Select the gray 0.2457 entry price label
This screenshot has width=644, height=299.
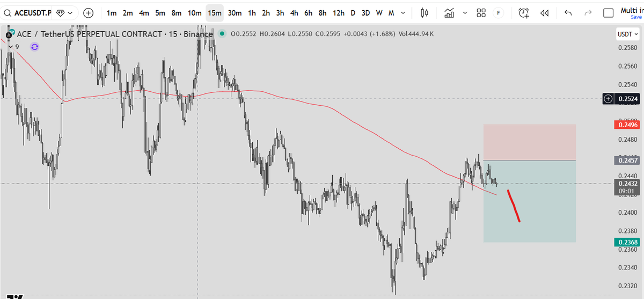626,161
